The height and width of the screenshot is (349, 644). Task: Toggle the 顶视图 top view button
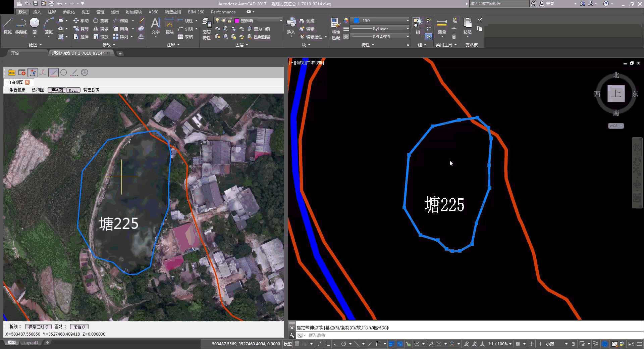point(57,90)
